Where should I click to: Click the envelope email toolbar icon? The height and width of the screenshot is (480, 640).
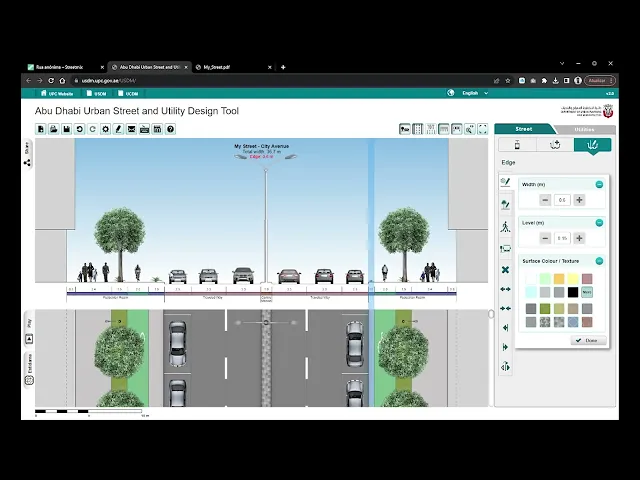pyautogui.click(x=131, y=129)
